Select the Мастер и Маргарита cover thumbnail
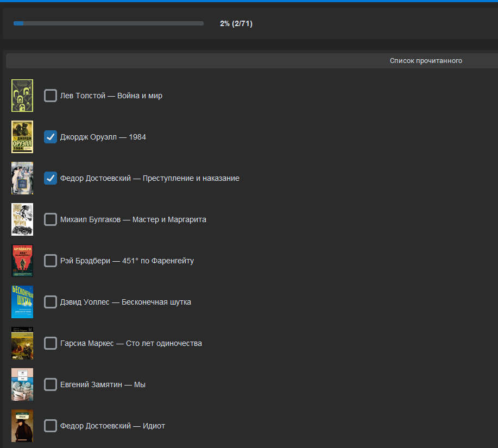This screenshot has height=448, width=498. click(22, 219)
